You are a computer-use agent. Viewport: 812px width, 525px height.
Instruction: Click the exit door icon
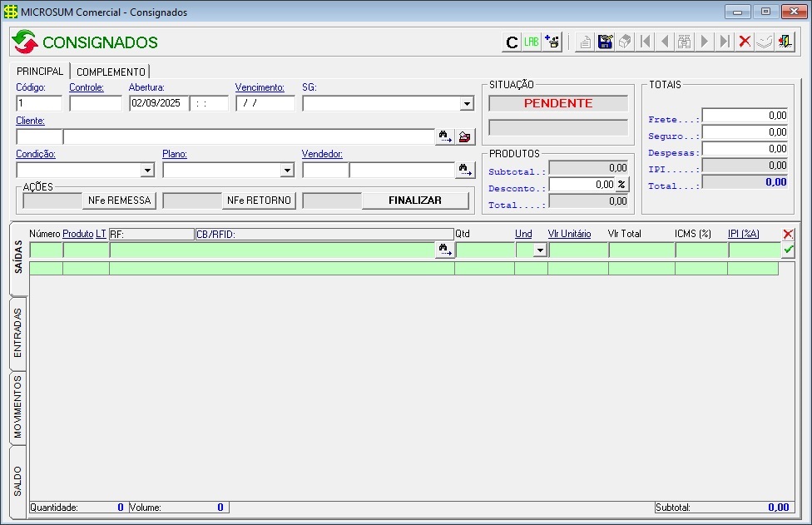coord(785,42)
